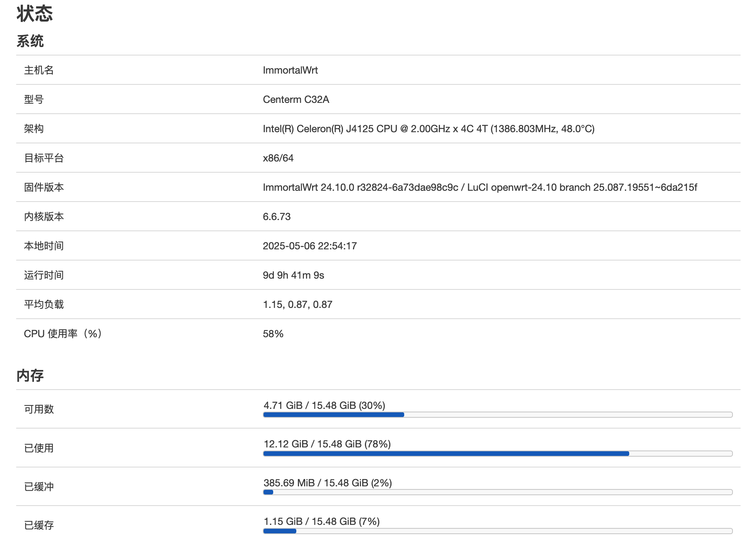Image resolution: width=756 pixels, height=548 pixels.
Task: Click the buffered memory progress bar (2%)
Action: click(498, 492)
